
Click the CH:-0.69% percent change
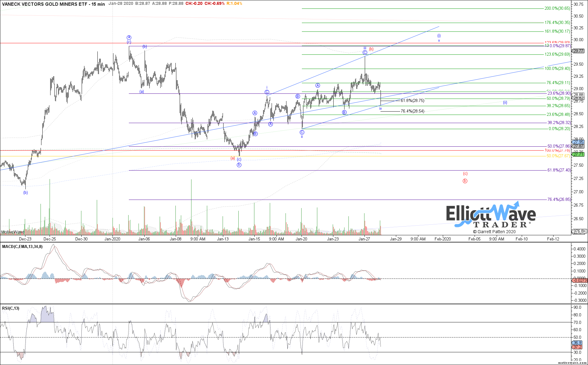(x=214, y=4)
